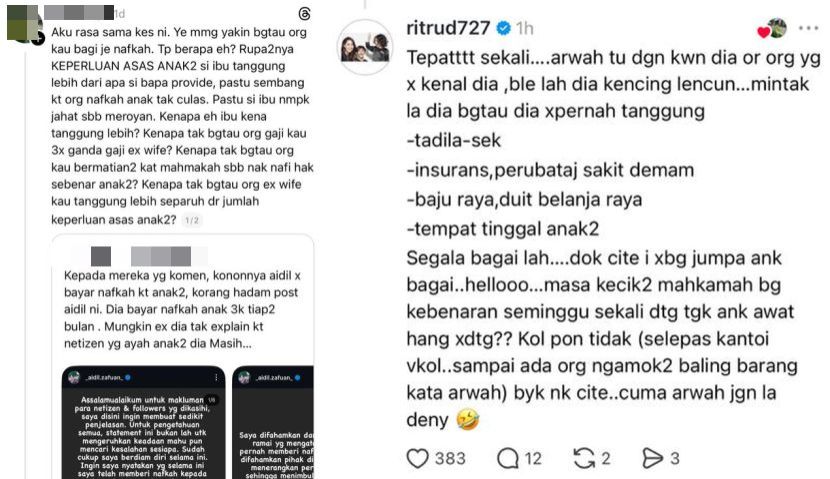Expand the quoted post starting 'Kepada mereka yg komen'

182,309
